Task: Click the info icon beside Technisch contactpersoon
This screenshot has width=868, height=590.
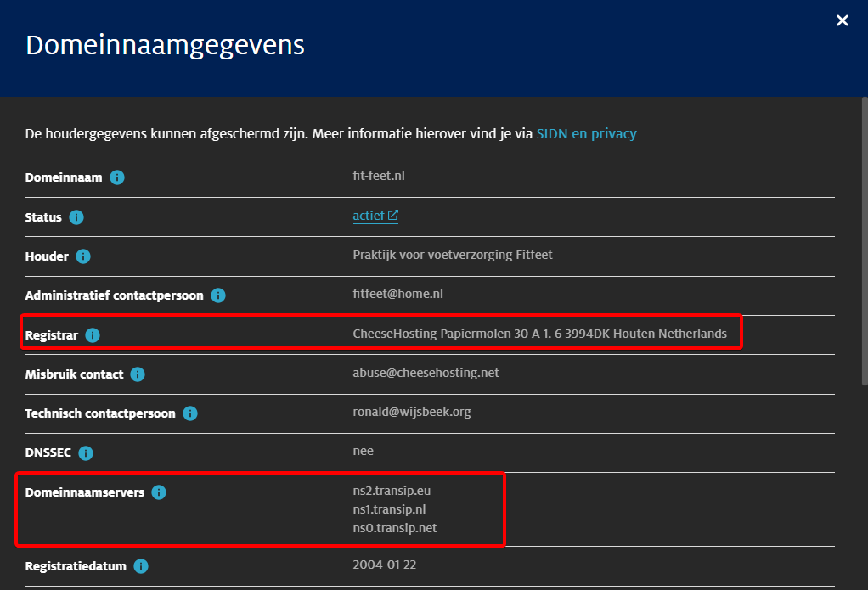Action: 190,413
